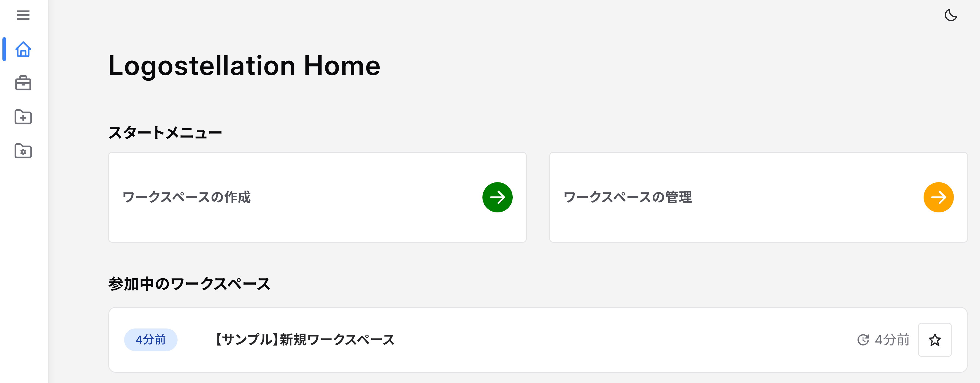This screenshot has width=980, height=383.
Task: Click the clock icon showing 4分前
Action: pos(864,340)
